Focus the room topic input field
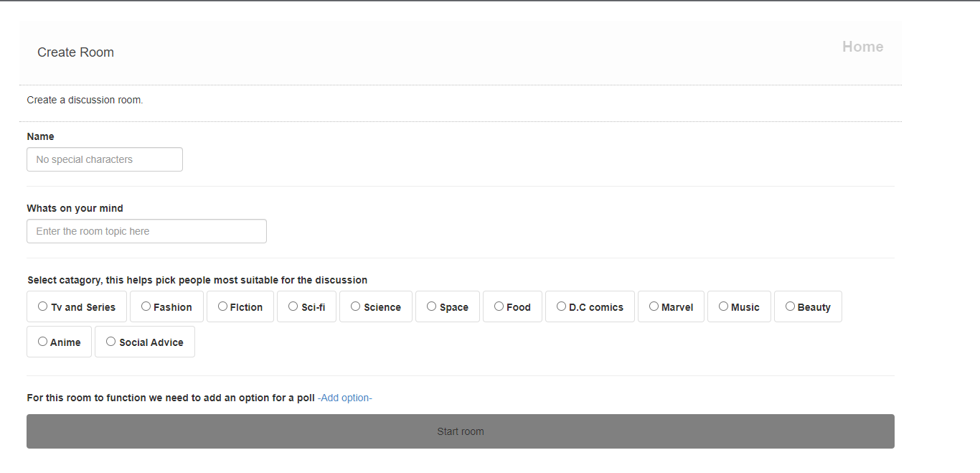Screen dimensions: 980x473 coord(146,231)
